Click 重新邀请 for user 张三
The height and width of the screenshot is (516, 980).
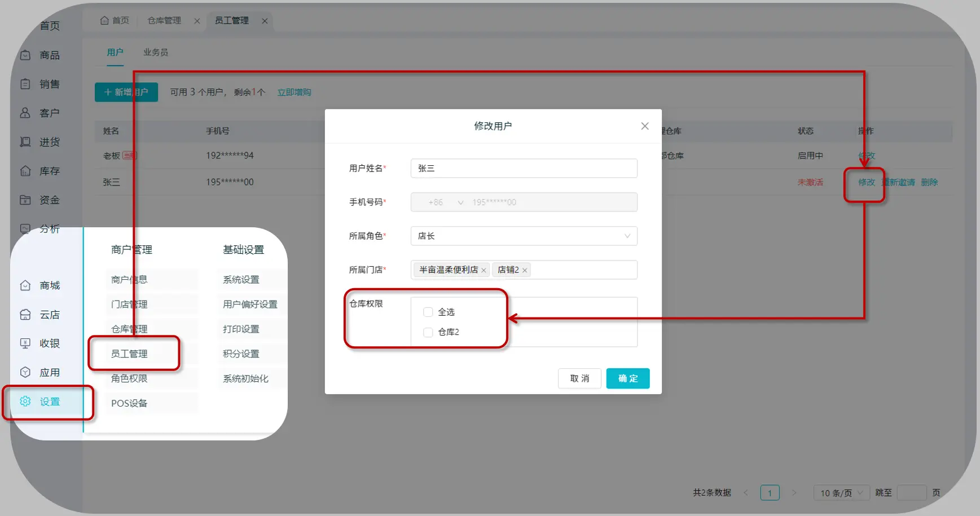pos(899,182)
